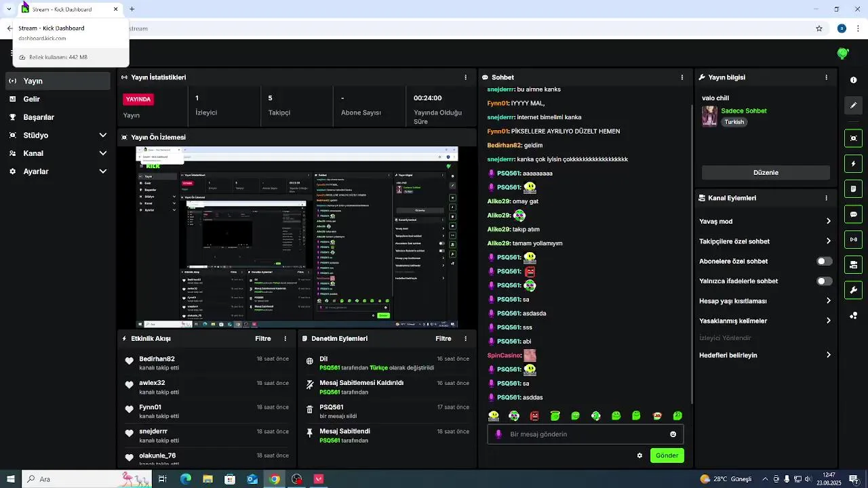Click the broadcast signal icon in right toolbar
The image size is (868, 488).
pyautogui.click(x=853, y=239)
